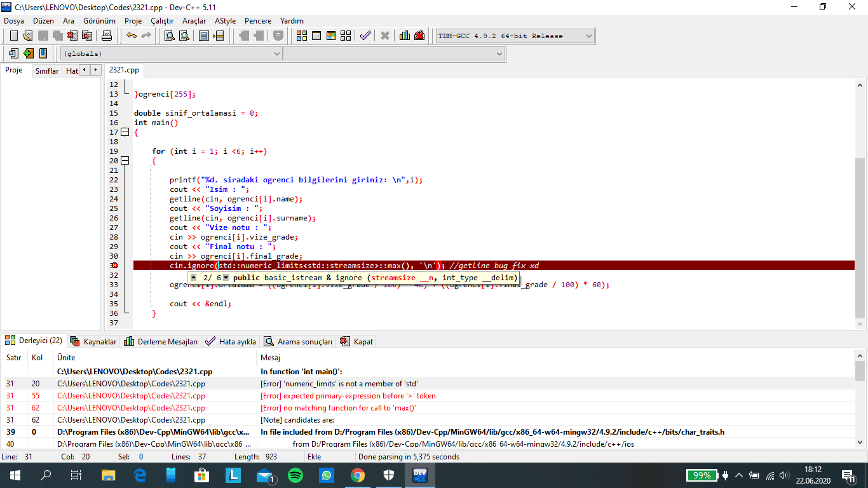Click the blue book icon in the second toolbar
The width and height of the screenshot is (868, 488).
[43, 53]
